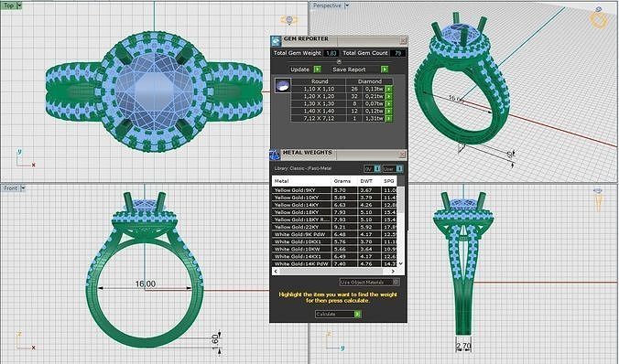The image size is (619, 364).
Task: Open the User dropdown in Metal Weights
Action: click(x=399, y=169)
